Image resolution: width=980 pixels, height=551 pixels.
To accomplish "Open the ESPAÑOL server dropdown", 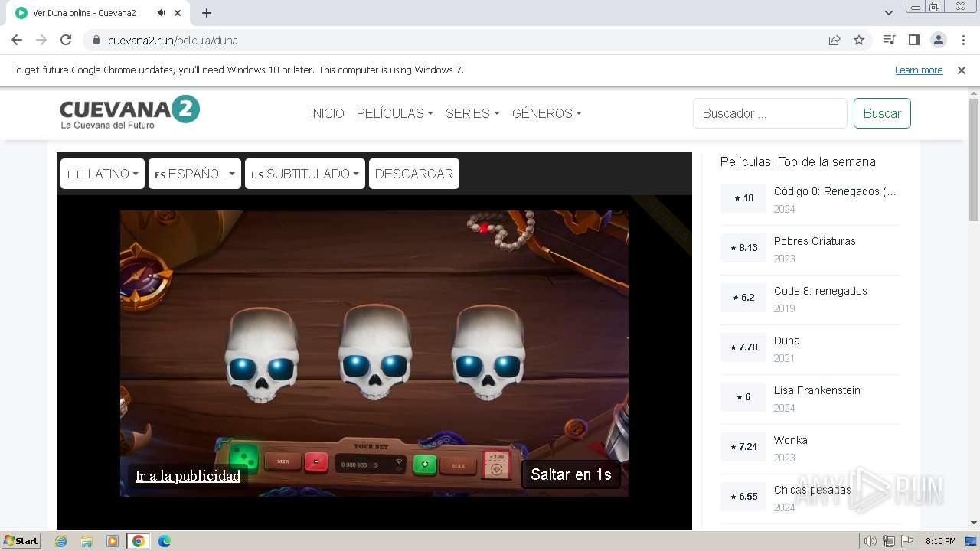I will click(x=195, y=174).
